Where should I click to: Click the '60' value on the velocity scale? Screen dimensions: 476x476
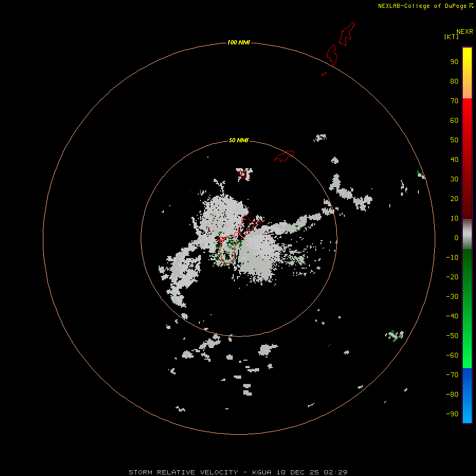click(454, 121)
